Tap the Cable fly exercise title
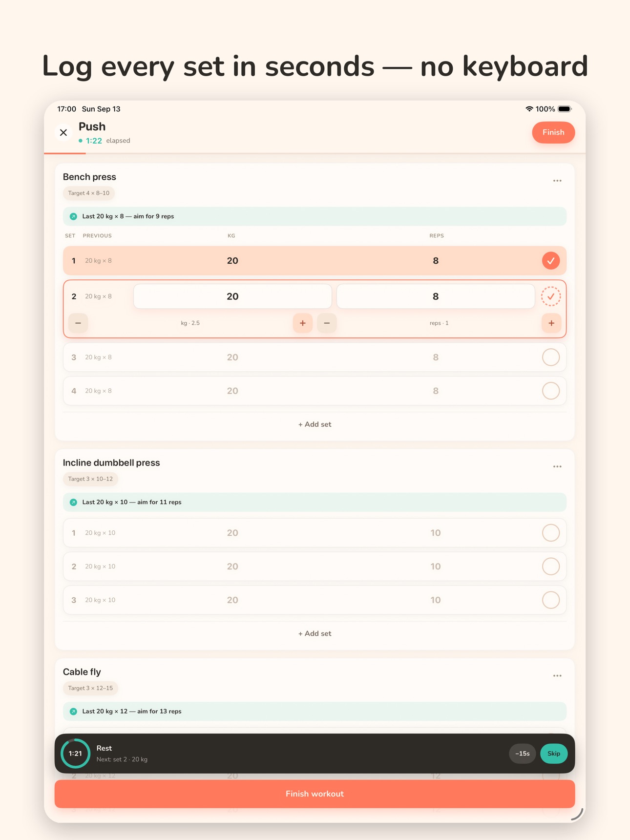This screenshot has height=840, width=630. pos(82,672)
